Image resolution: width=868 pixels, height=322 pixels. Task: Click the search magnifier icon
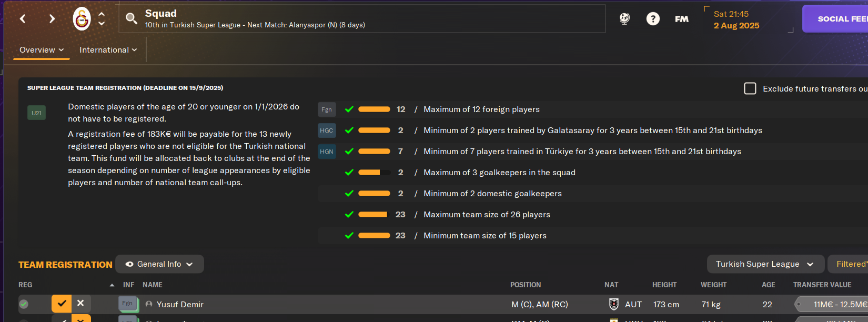tap(131, 19)
